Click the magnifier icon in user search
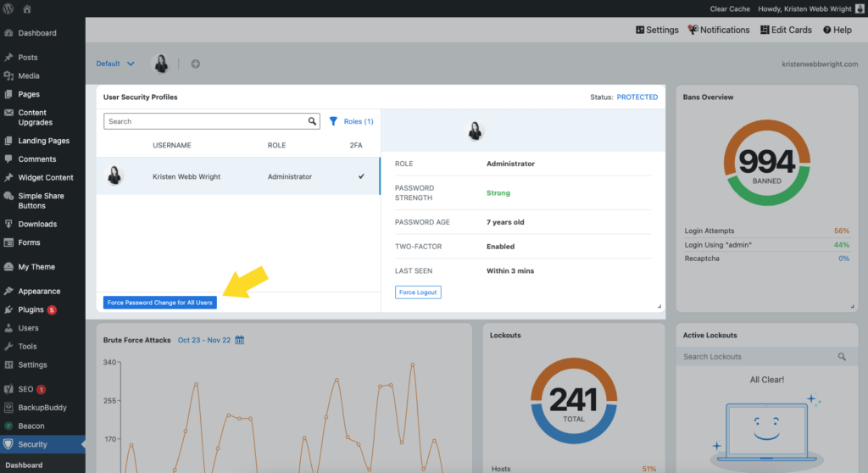 312,121
